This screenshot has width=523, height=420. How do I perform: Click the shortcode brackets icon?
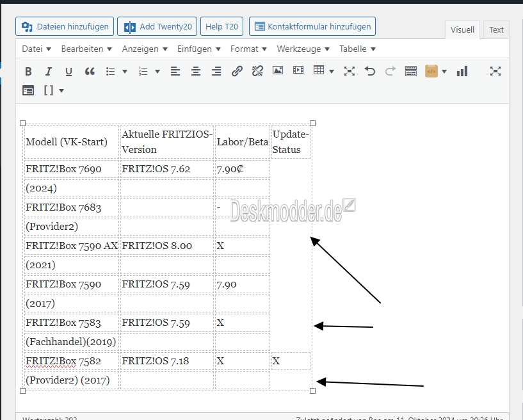coord(49,90)
